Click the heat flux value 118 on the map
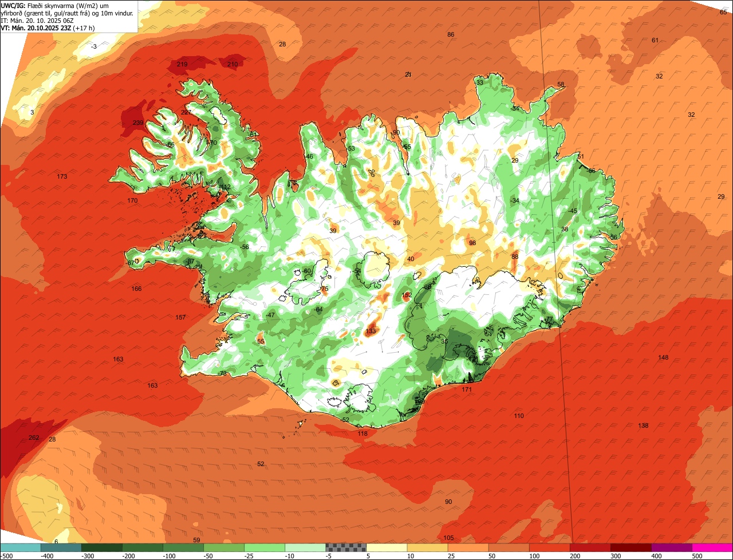 362,433
